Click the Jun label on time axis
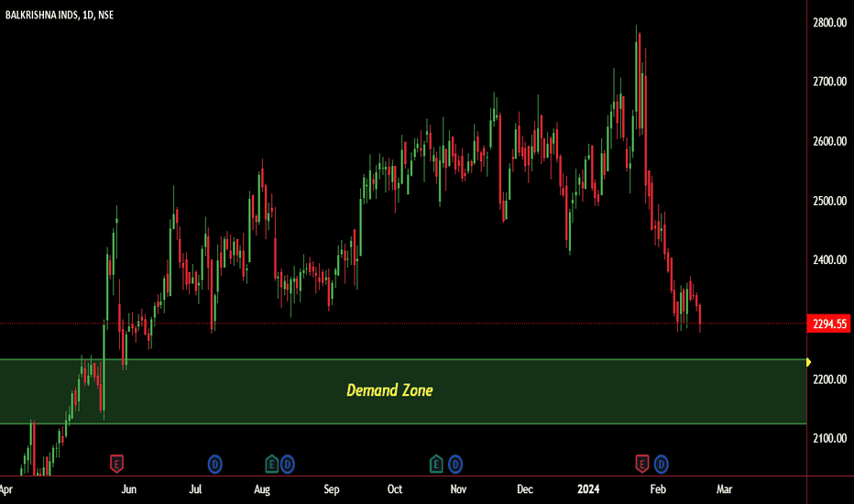854x504 pixels. pos(128,489)
